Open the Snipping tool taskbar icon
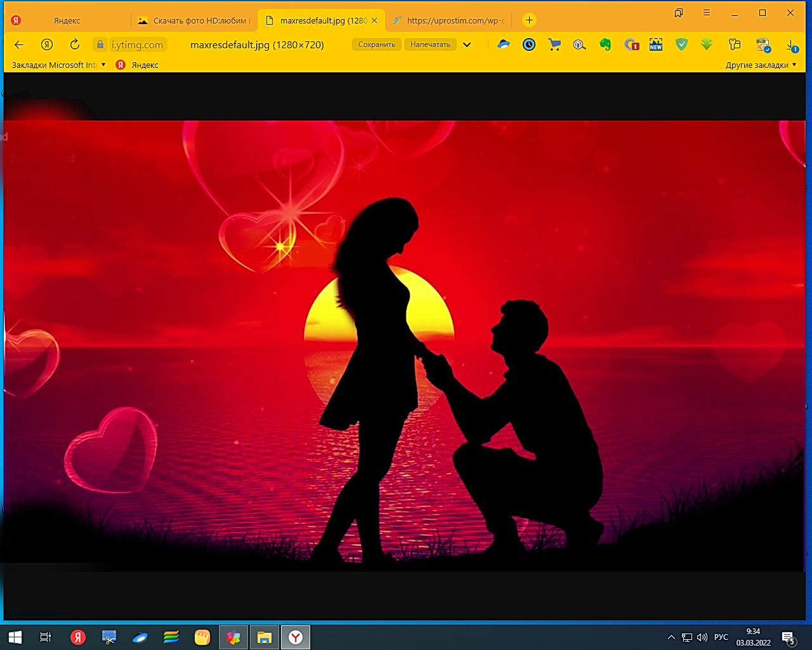Viewport: 812px width, 650px height. pos(109,637)
